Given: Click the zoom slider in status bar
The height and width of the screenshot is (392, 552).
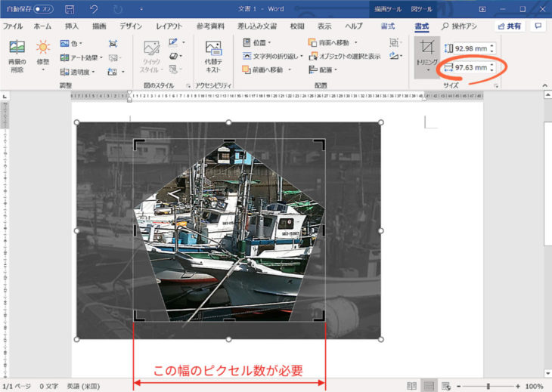Looking at the screenshot, I should (488, 386).
